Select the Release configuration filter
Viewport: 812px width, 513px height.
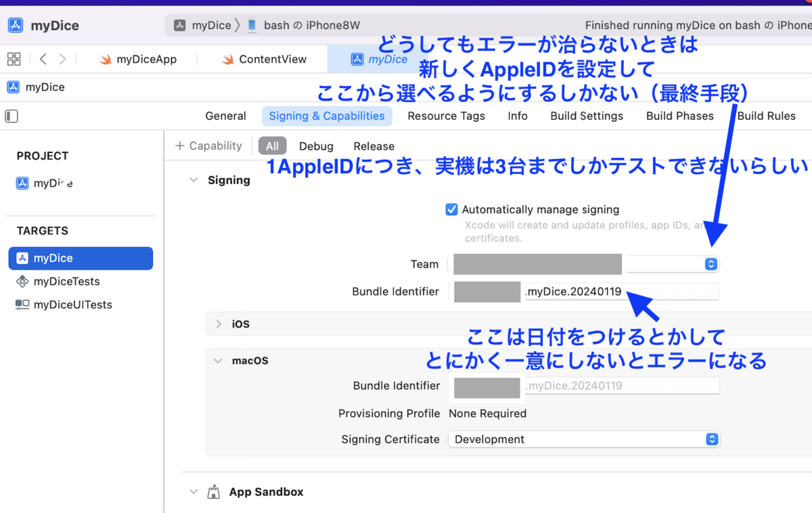tap(374, 146)
